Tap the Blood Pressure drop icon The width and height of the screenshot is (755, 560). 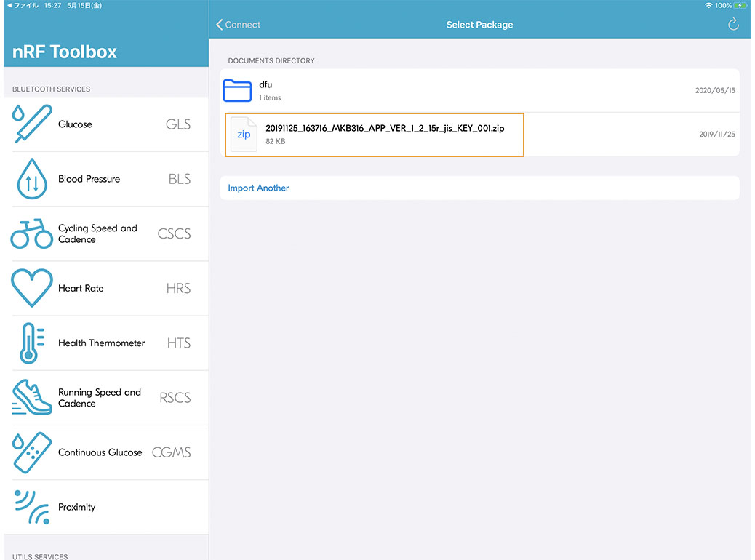tap(32, 179)
